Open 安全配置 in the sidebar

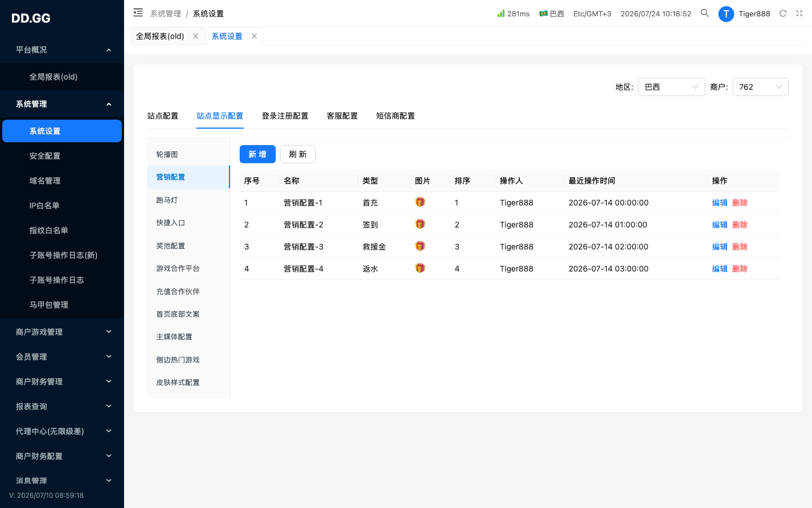[x=62, y=156]
